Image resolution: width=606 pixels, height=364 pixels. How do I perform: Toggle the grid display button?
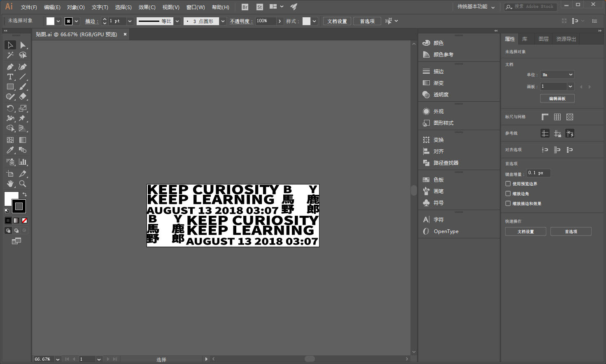tap(557, 117)
